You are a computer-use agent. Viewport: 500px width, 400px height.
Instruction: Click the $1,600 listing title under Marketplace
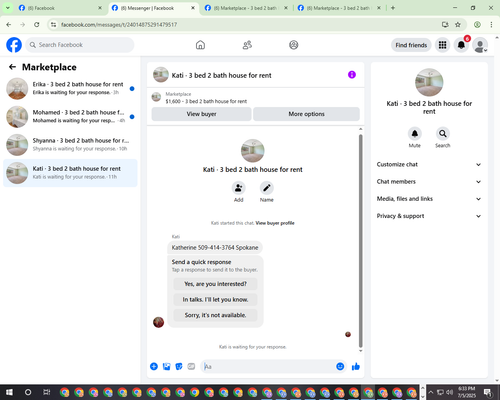(206, 101)
